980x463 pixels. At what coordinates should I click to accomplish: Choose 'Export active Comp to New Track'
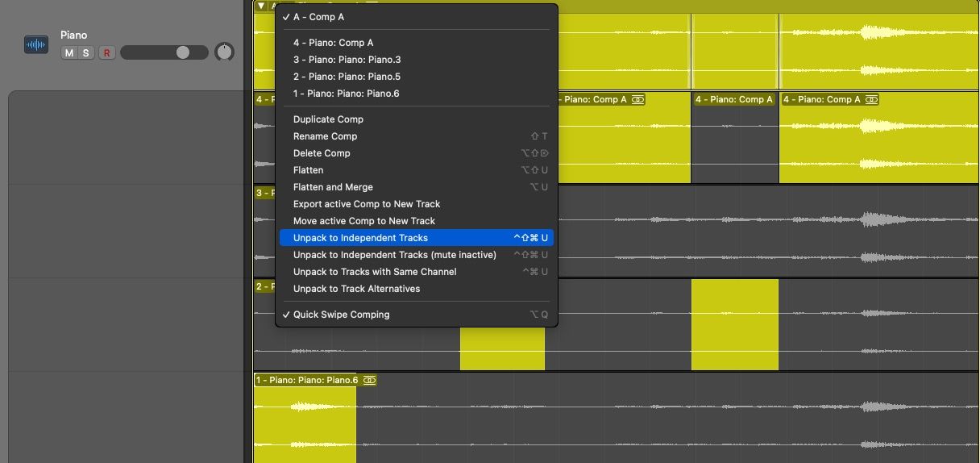tap(367, 204)
